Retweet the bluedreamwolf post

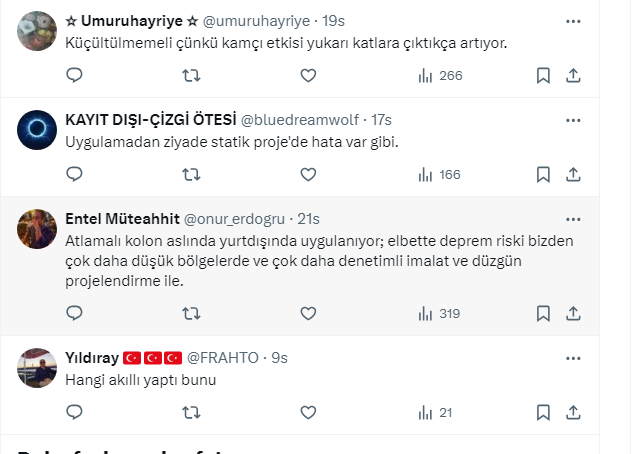191,174
